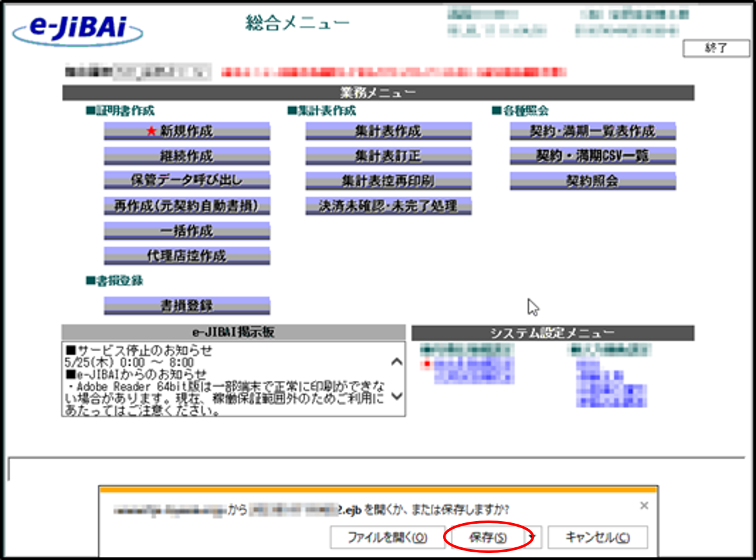The image size is (756, 560).
Task: Click 代理店控作成 button
Action: click(x=187, y=256)
